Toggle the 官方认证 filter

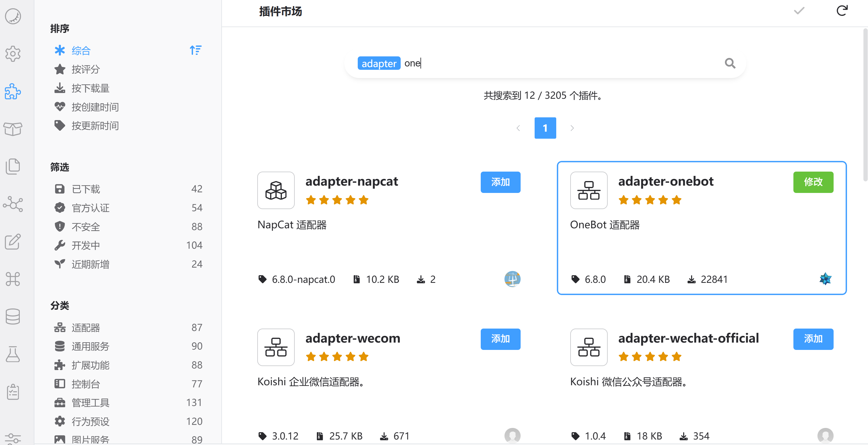(x=128, y=208)
